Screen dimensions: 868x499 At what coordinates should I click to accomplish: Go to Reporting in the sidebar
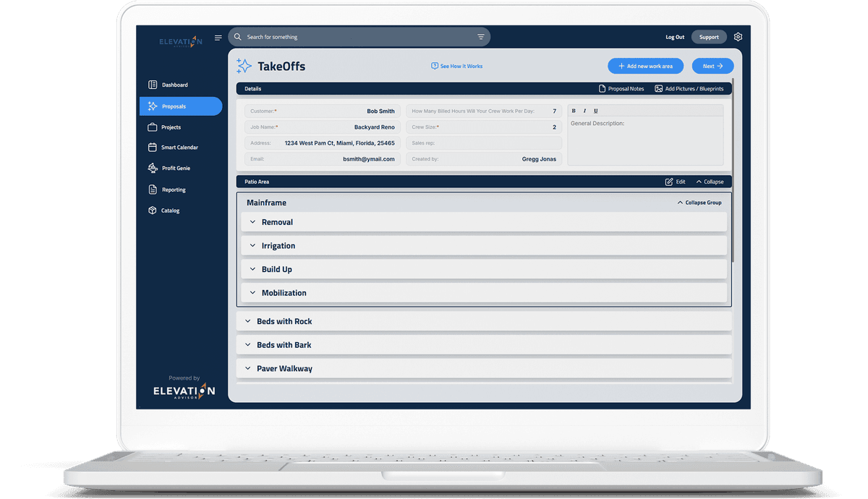coord(174,189)
